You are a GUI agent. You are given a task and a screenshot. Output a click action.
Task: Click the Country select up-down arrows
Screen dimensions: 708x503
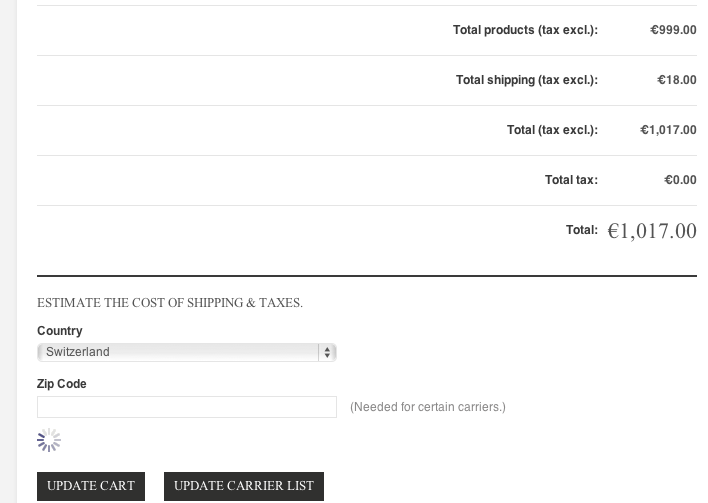coord(327,352)
